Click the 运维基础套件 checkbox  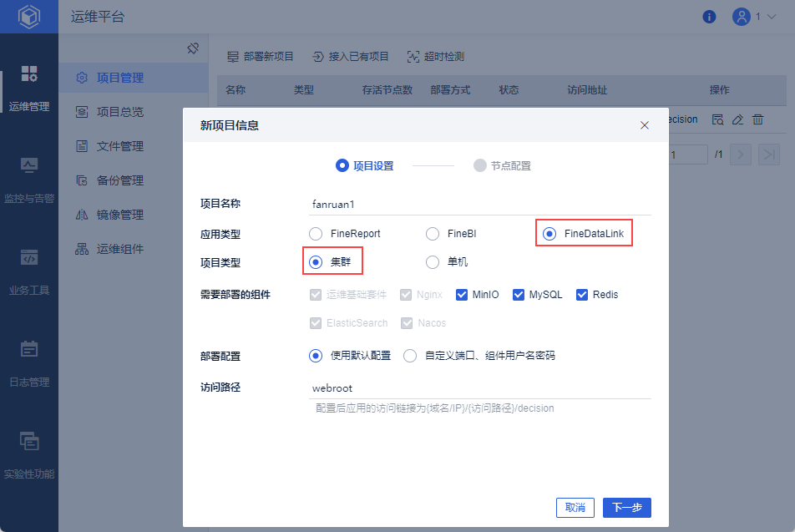tap(316, 295)
